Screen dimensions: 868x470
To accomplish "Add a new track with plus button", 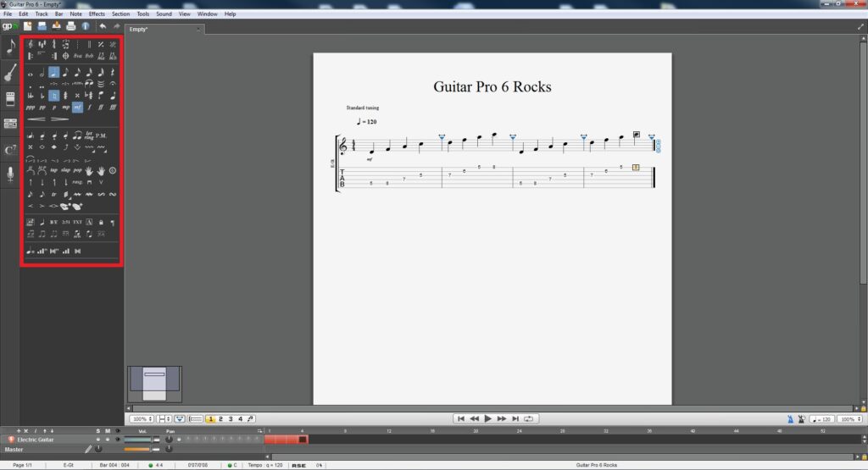I will tap(19, 431).
